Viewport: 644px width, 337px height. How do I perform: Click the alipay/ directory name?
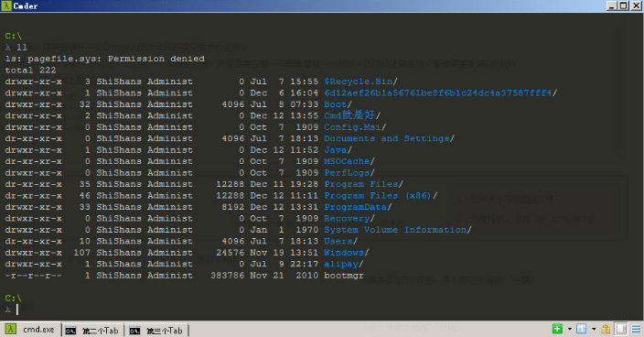coord(343,264)
